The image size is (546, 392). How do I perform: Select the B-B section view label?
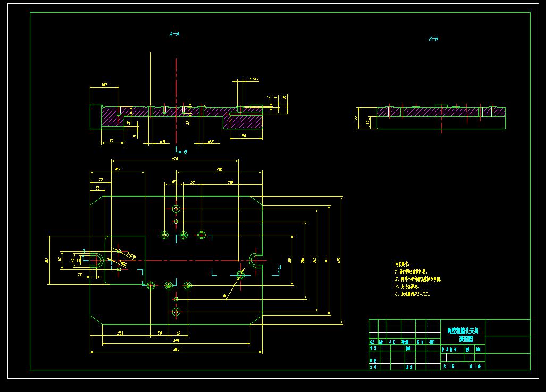[433, 39]
